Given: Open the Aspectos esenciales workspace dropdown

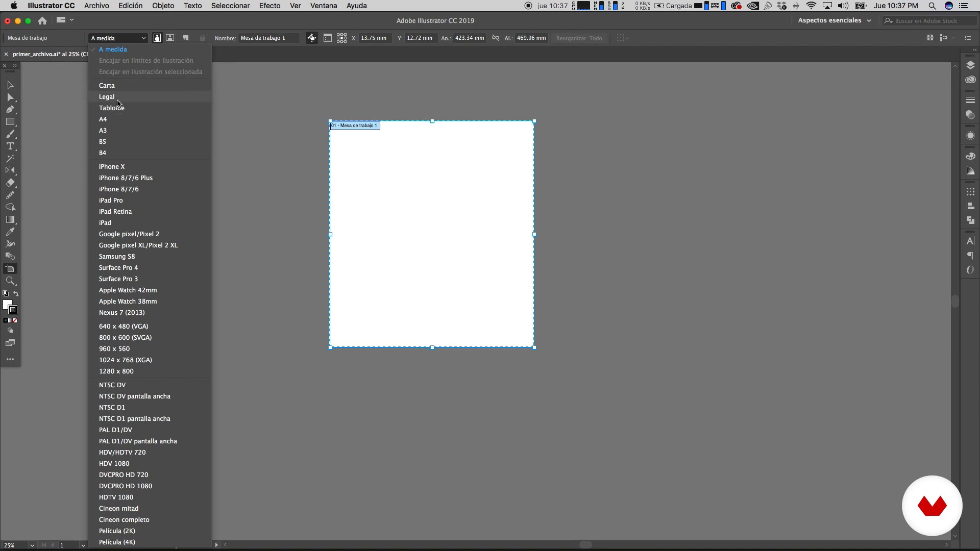Looking at the screenshot, I should click(x=834, y=20).
